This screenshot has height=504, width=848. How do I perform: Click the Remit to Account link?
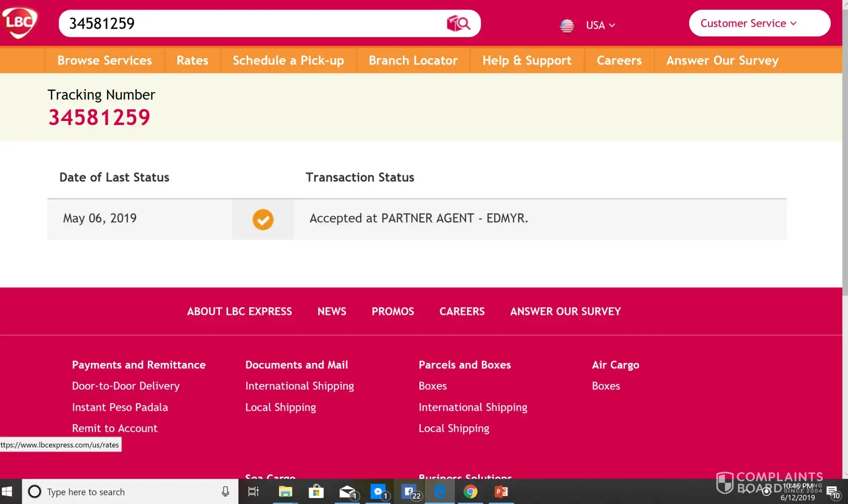(115, 428)
